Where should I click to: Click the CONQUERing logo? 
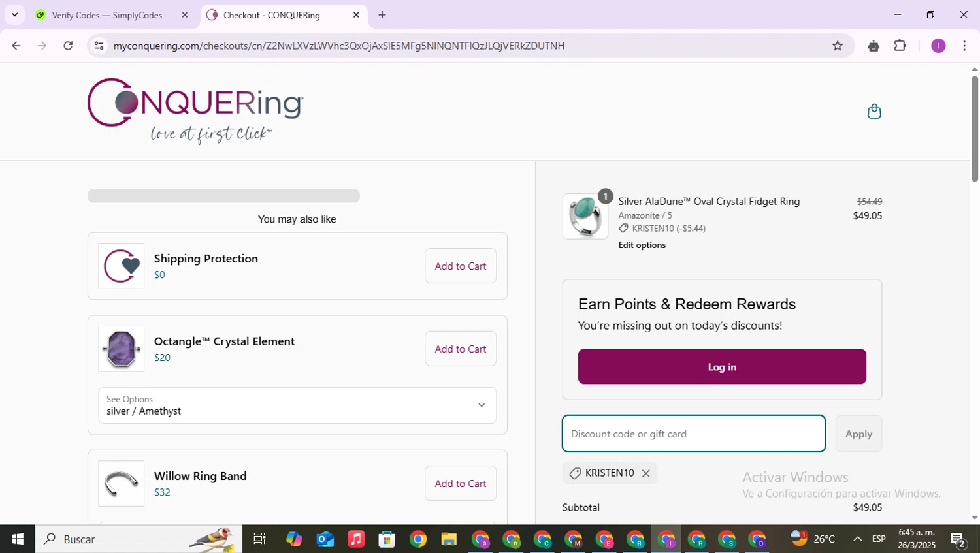click(195, 110)
